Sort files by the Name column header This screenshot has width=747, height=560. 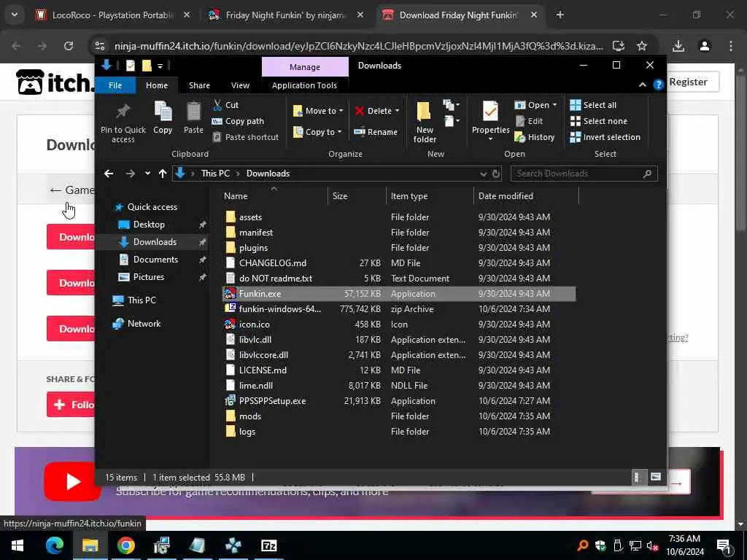(x=274, y=195)
